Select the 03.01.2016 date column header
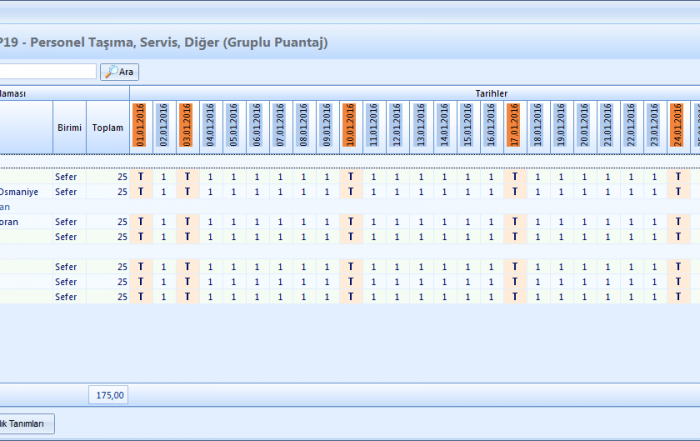 coord(187,127)
